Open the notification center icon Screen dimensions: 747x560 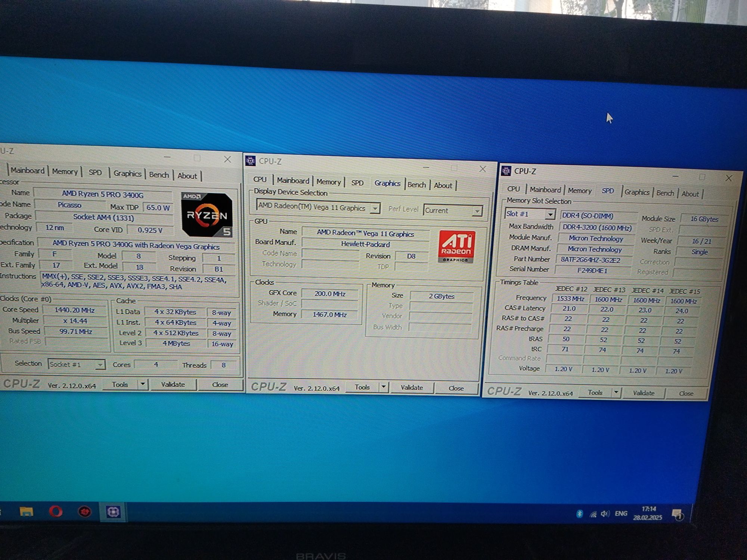pos(678,514)
